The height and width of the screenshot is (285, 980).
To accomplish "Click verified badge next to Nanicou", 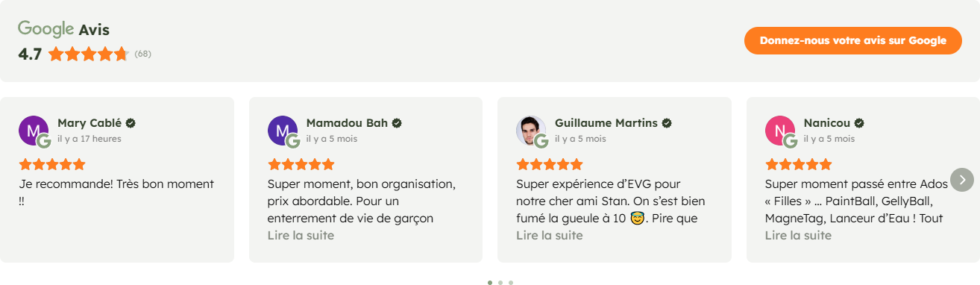I will point(859,123).
